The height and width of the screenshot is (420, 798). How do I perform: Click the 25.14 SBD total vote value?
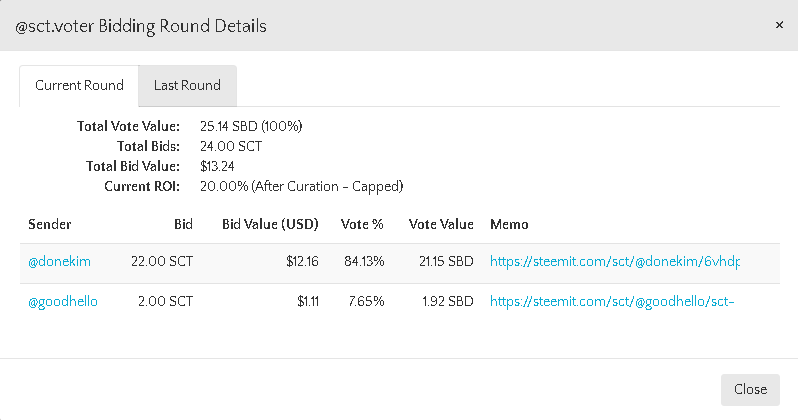[x=251, y=127]
